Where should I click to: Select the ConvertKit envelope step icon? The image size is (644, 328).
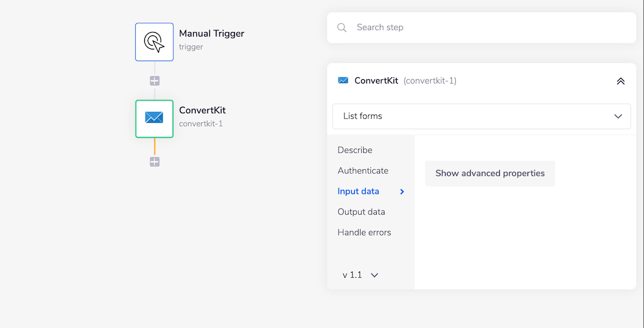click(155, 118)
